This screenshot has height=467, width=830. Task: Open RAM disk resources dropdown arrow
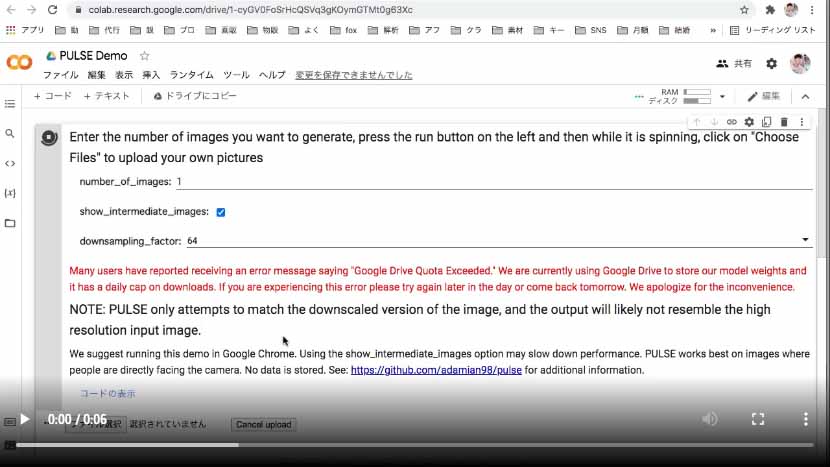click(x=722, y=97)
